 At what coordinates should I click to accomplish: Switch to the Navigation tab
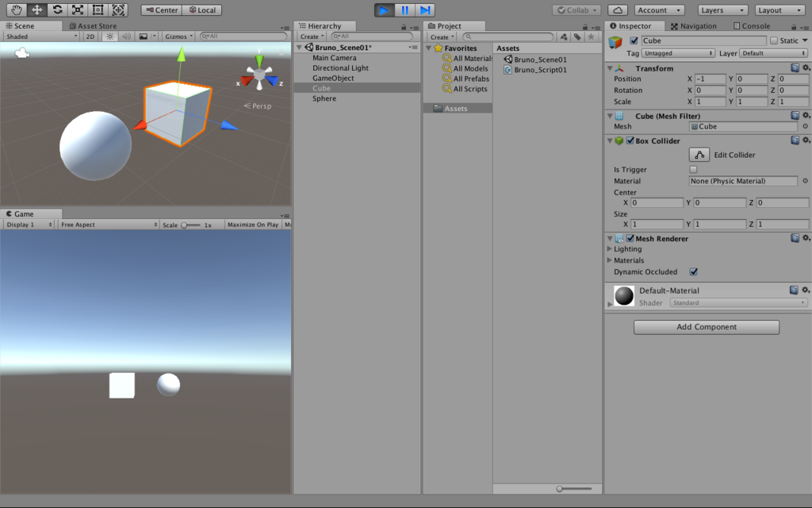pos(694,26)
